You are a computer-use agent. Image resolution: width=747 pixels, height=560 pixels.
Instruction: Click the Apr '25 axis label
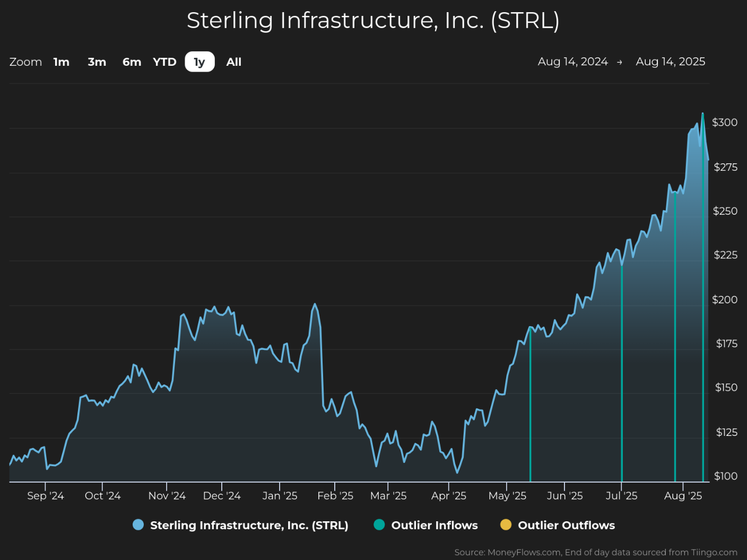pyautogui.click(x=449, y=496)
